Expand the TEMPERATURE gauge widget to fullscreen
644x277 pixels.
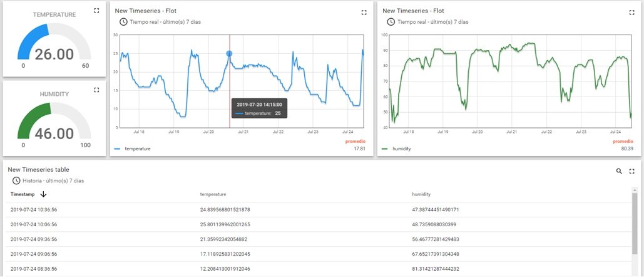click(96, 11)
